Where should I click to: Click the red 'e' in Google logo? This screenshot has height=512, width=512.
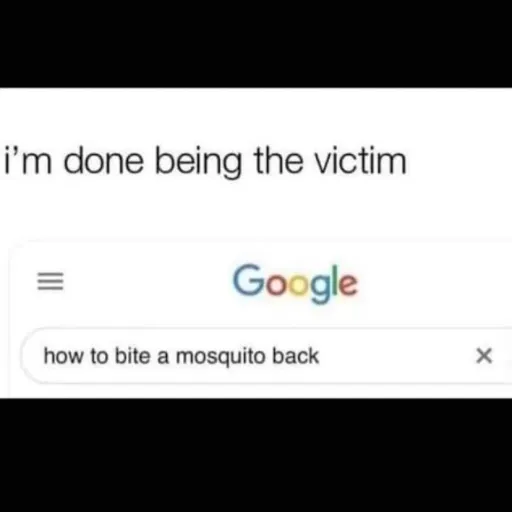pyautogui.click(x=349, y=285)
